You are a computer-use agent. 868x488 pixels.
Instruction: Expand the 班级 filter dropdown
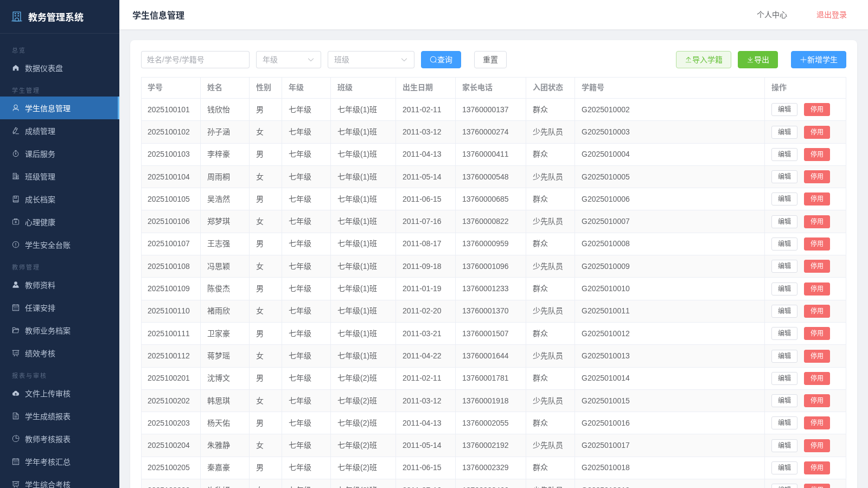[x=371, y=60]
